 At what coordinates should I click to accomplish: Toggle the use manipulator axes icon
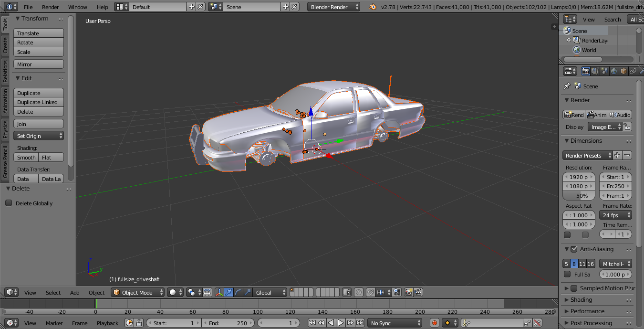(x=219, y=292)
